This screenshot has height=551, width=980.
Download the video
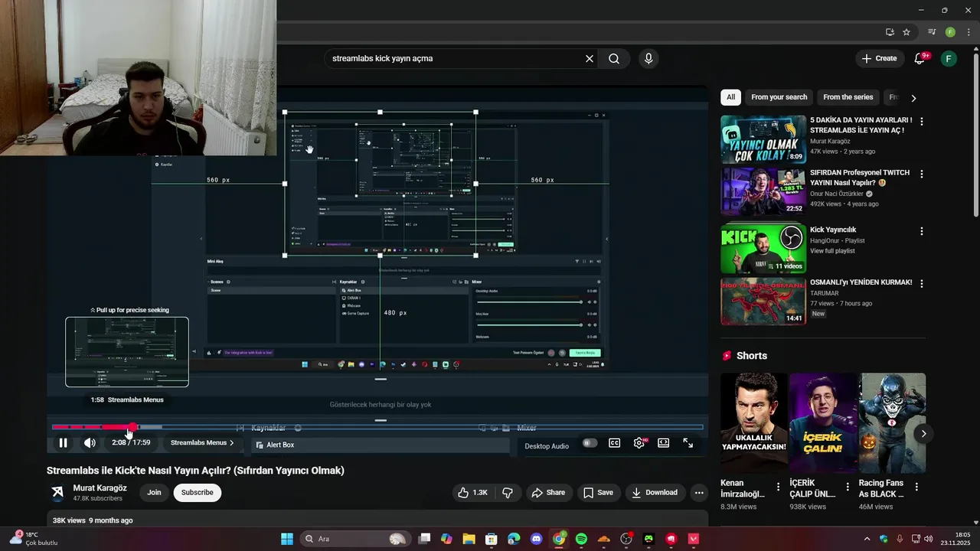pos(654,493)
